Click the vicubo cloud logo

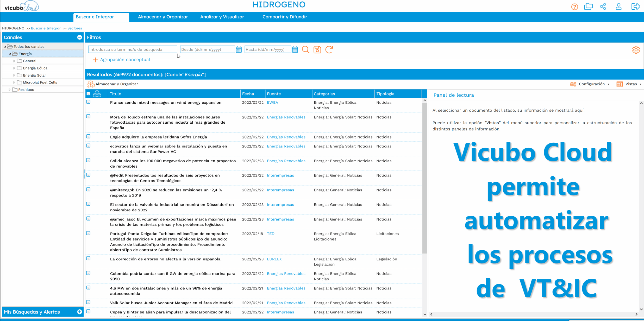pyautogui.click(x=21, y=6)
